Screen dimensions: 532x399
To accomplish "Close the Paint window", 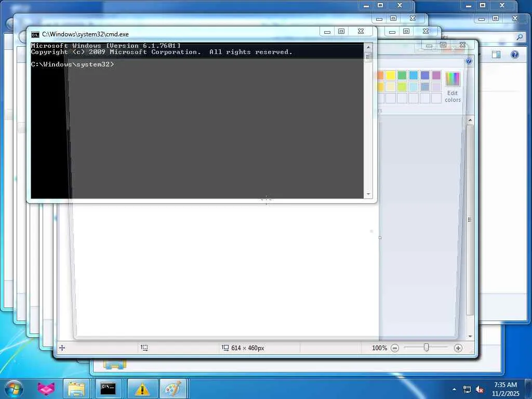I will (462, 45).
